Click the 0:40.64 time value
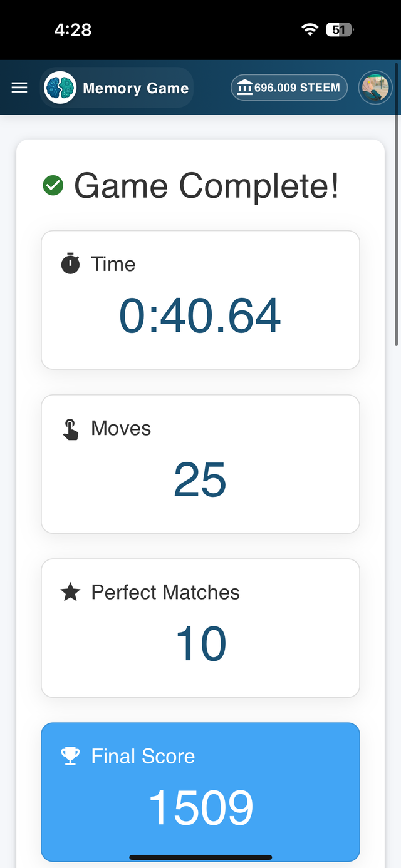 200,315
